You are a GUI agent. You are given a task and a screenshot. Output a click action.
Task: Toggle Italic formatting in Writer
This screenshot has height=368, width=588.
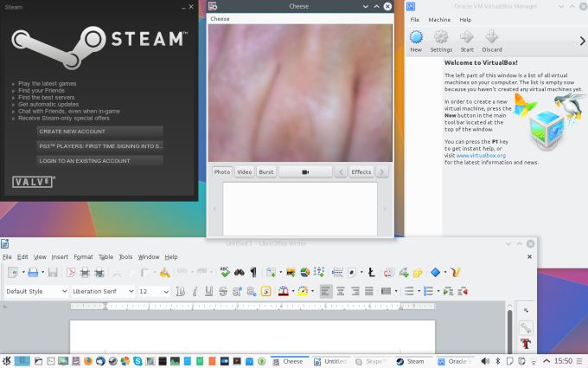pyautogui.click(x=195, y=292)
